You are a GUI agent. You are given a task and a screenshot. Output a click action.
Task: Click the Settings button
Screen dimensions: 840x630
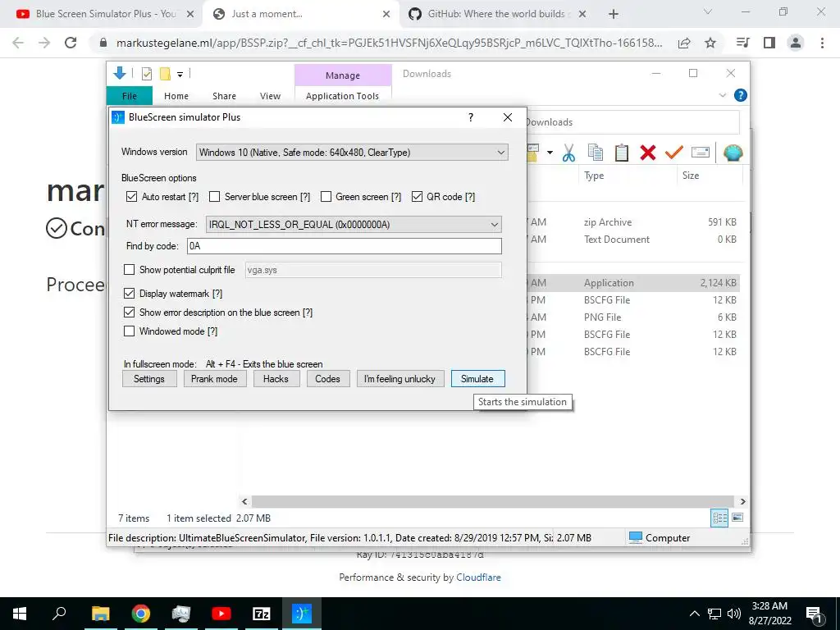click(x=149, y=379)
